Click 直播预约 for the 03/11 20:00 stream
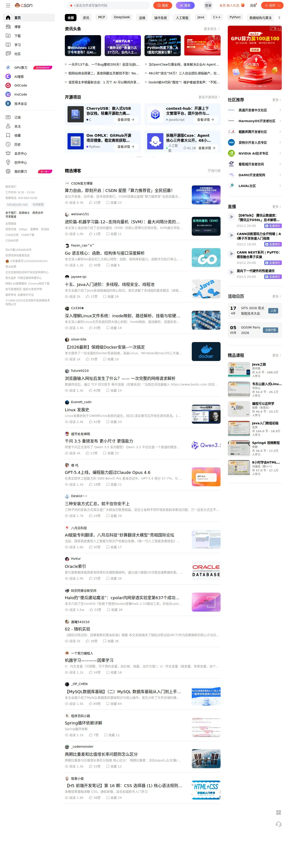 pyautogui.click(x=273, y=226)
